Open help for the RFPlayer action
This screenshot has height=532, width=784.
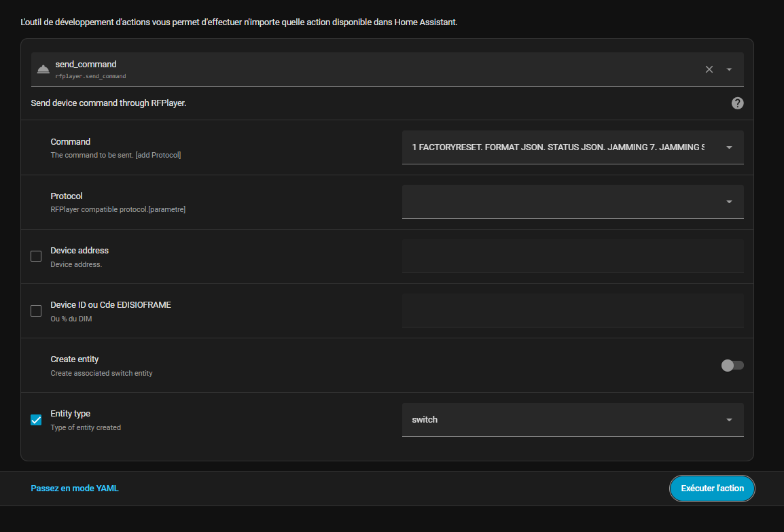tap(737, 103)
